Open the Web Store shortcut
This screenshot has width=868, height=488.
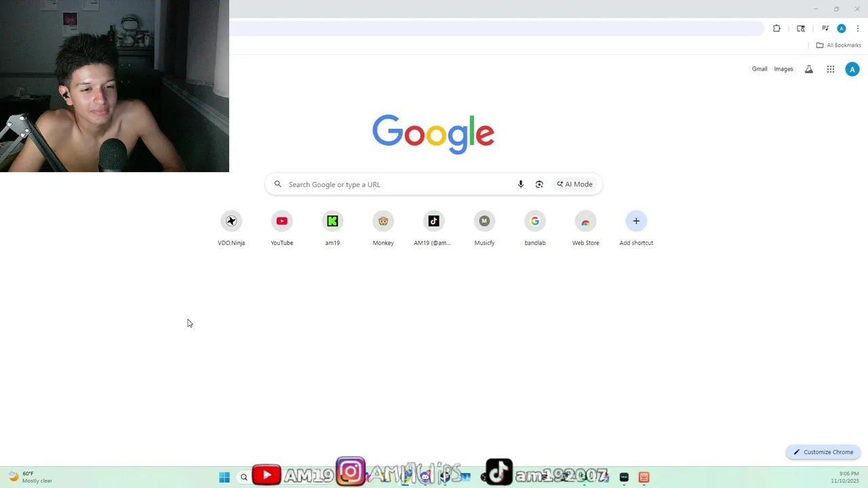pos(585,229)
